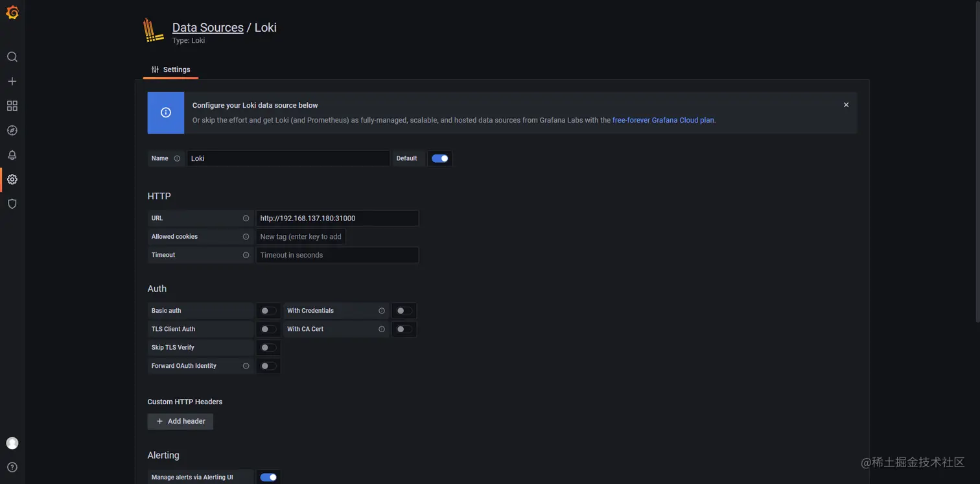Open the Dashboards grid icon in sidebar
Image resolution: width=980 pixels, height=484 pixels.
click(12, 106)
